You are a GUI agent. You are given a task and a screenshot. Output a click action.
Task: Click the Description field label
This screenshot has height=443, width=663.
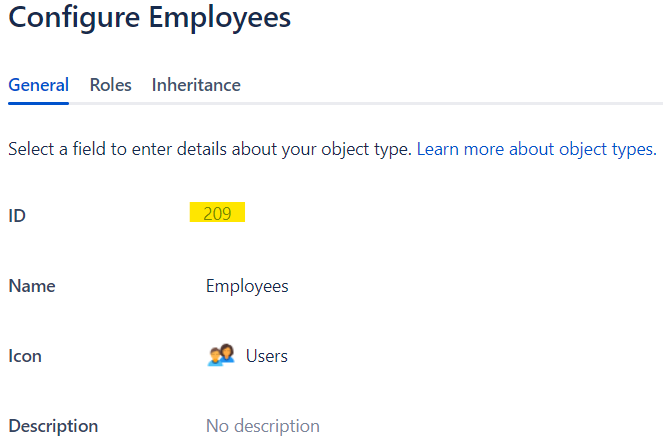53,426
